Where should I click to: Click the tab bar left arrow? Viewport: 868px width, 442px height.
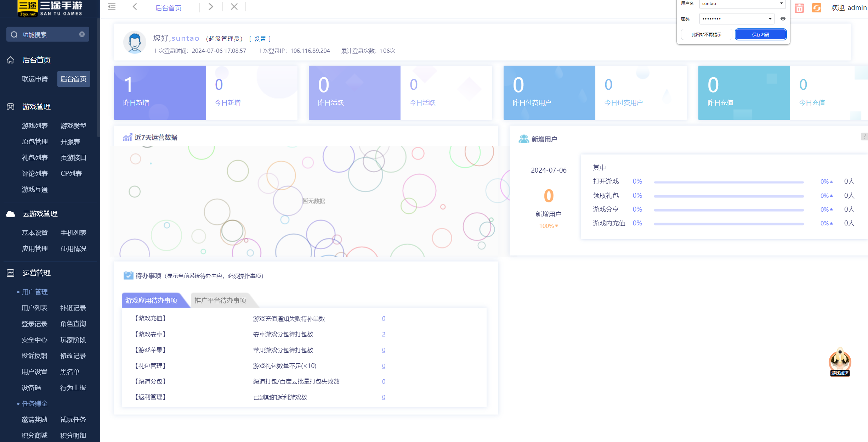coord(135,7)
